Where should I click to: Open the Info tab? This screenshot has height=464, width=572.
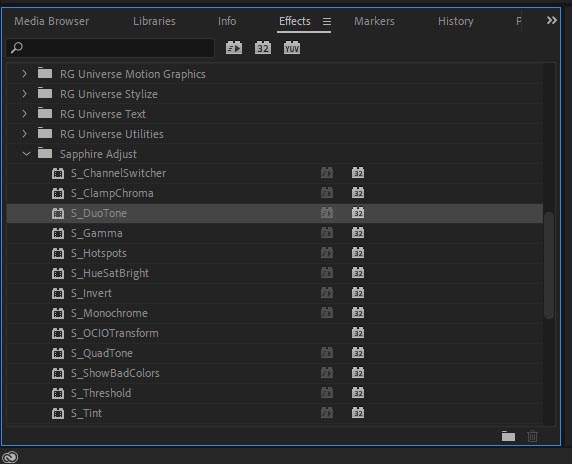[x=227, y=21]
